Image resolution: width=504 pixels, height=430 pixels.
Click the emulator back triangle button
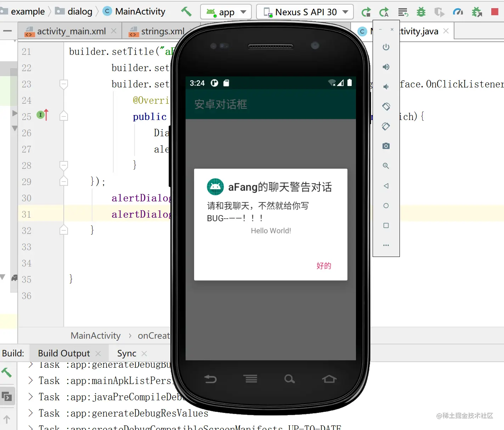(x=386, y=186)
